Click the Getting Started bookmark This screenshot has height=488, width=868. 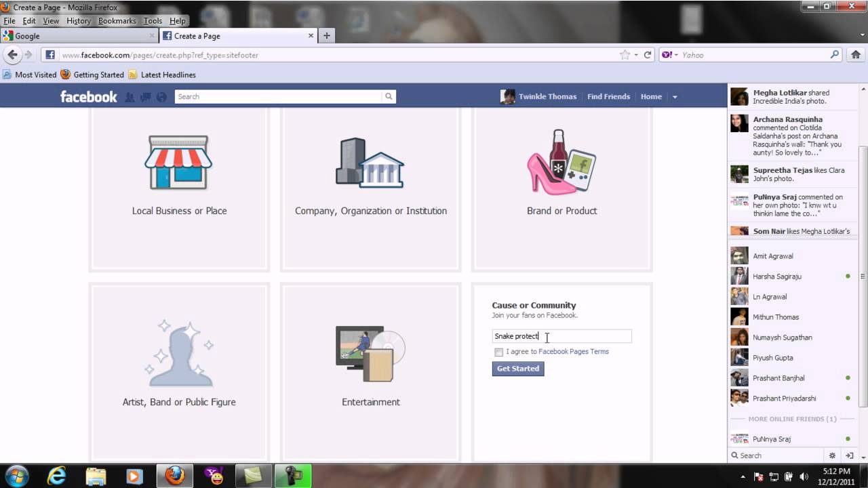[92, 75]
